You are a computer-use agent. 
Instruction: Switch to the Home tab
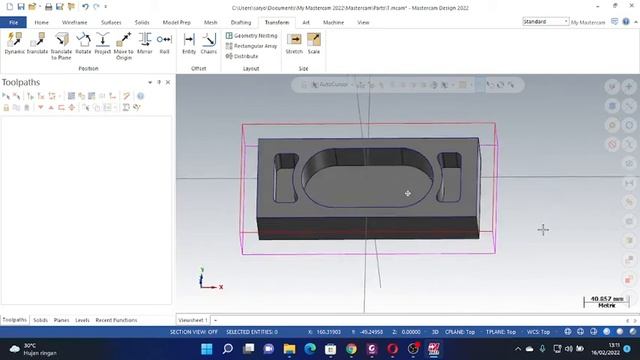(x=41, y=22)
